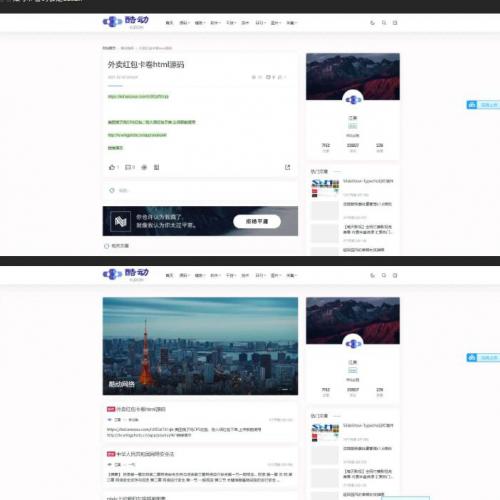The height and width of the screenshot is (500, 500).
Task: Open author avatar on the article page sidebar
Action: [353, 100]
